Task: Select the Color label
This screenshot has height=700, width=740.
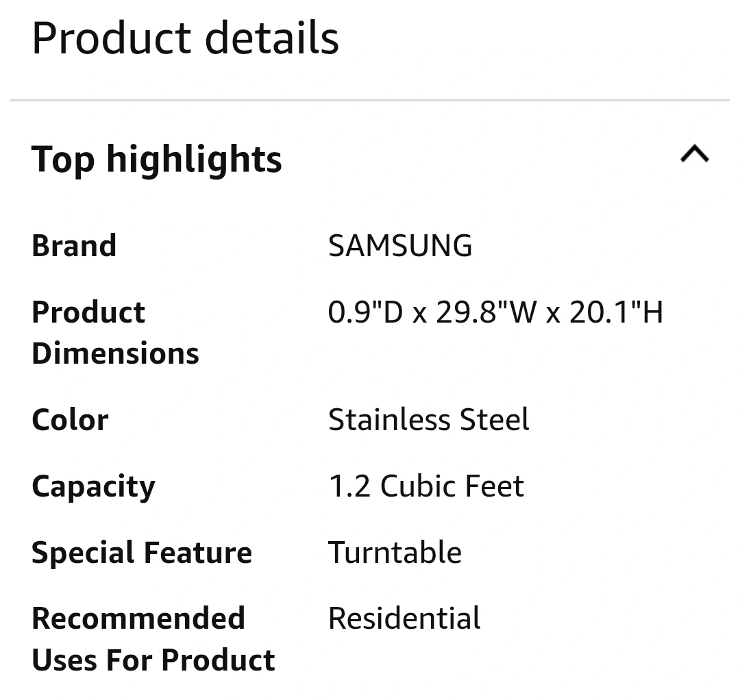Action: 71,420
